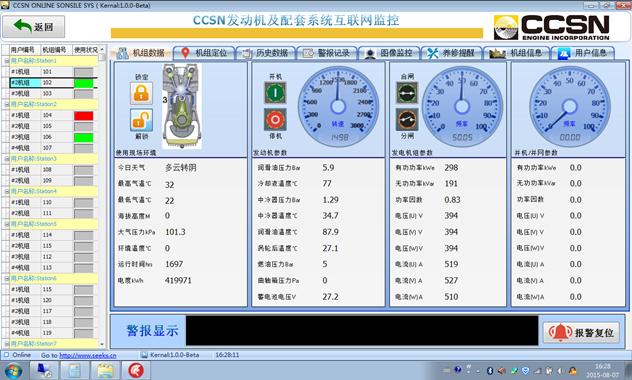Screen dimensions: 632x380
Task: Collapse the Station4 user group
Action: click(x=6, y=191)
